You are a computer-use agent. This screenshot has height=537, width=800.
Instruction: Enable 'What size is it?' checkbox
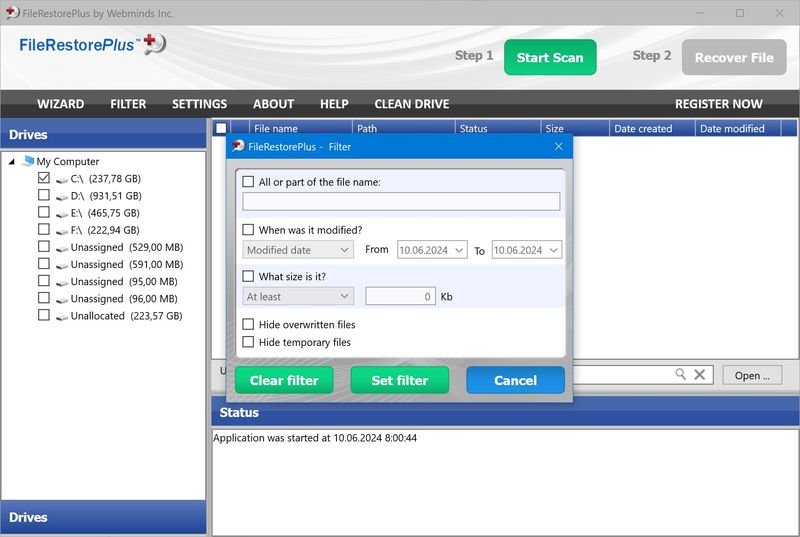[248, 276]
